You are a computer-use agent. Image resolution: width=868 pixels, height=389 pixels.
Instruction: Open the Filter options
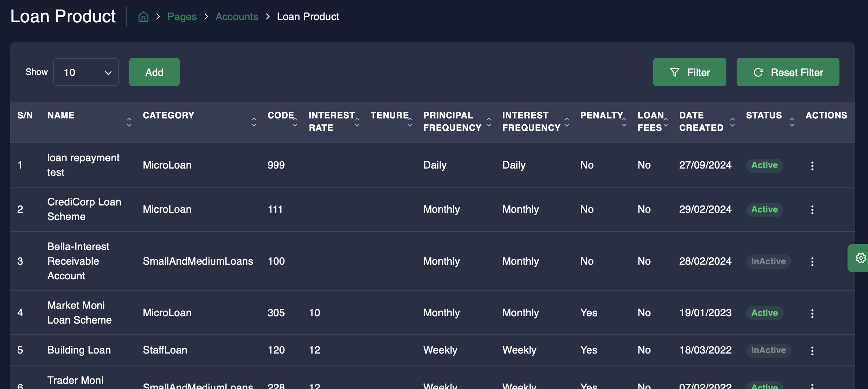pos(689,72)
